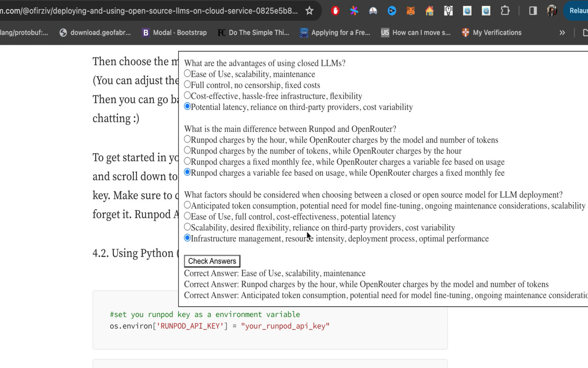Open the download.geofabrik bookmark
Viewport: 588px width, 368px height.
[95, 32]
